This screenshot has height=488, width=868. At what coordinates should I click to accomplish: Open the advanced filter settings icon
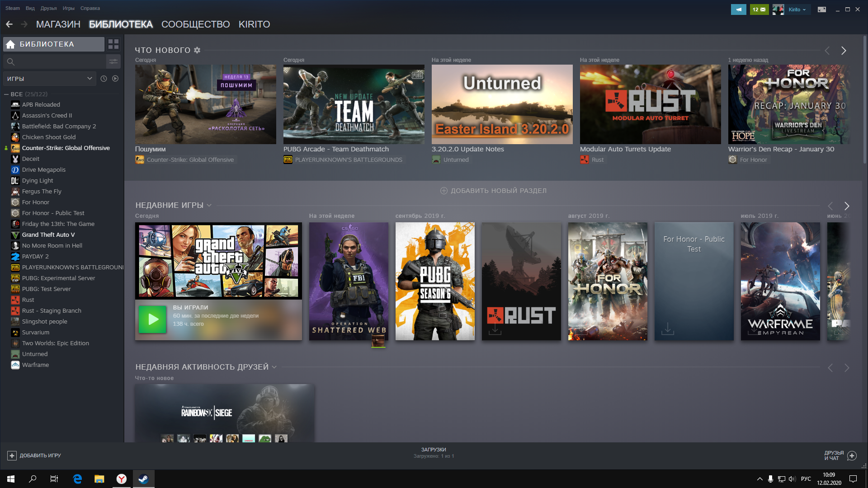point(113,61)
